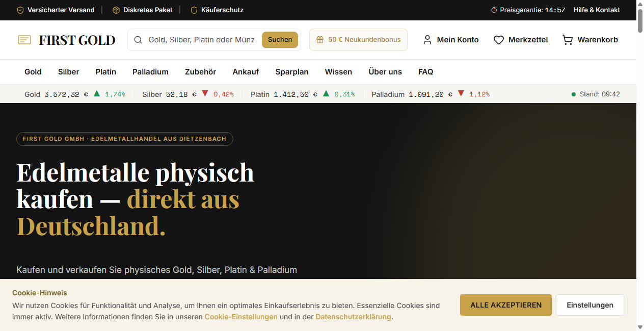Open the FAQ page
Viewport: 644px width, 331px height.
point(426,72)
